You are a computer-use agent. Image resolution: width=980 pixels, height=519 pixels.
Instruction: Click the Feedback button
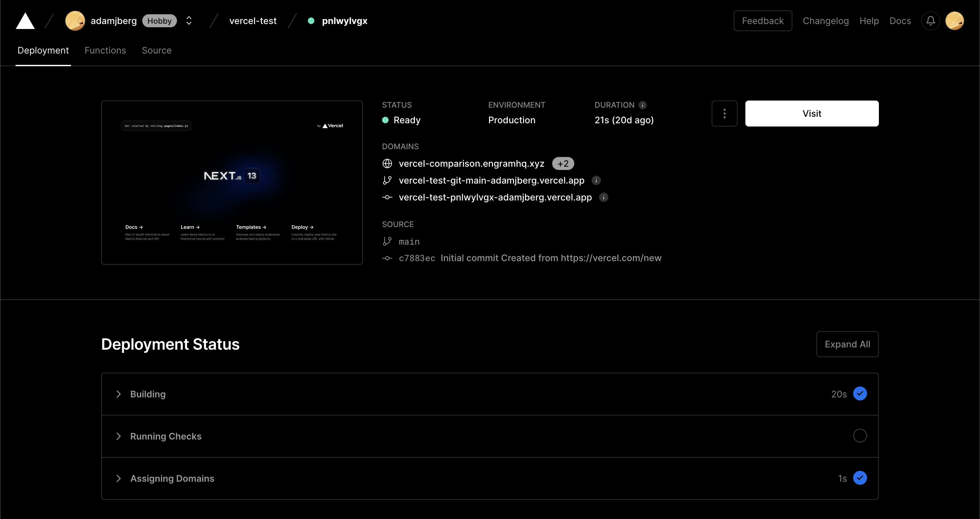tap(763, 20)
